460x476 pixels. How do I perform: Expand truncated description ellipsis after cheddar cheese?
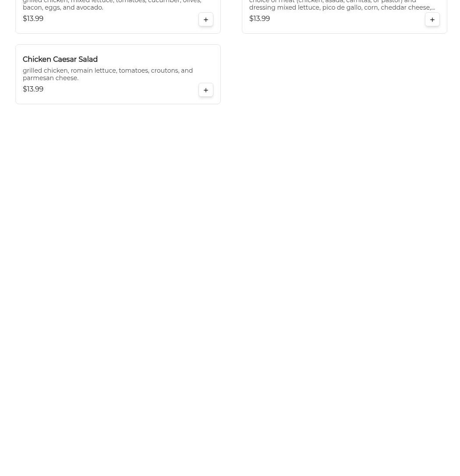[433, 7]
